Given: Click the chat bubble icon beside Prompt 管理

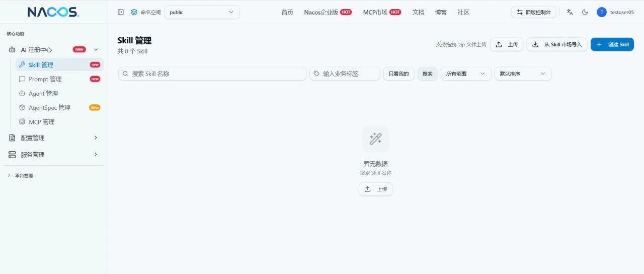Looking at the screenshot, I should [22, 79].
